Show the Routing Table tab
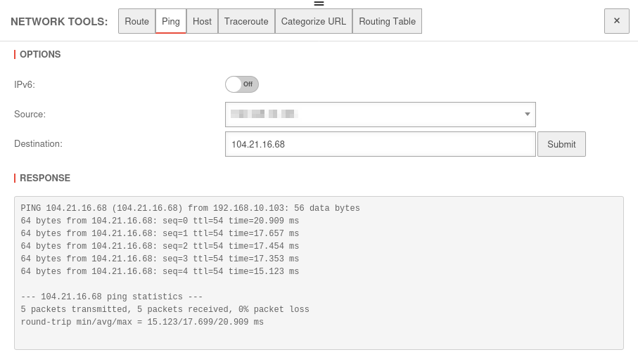 point(387,21)
